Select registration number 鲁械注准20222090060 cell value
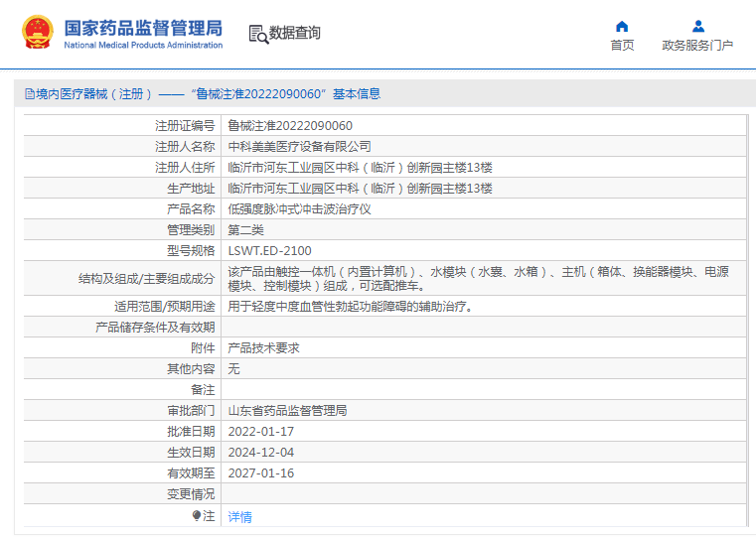This screenshot has width=756, height=538. coord(290,126)
